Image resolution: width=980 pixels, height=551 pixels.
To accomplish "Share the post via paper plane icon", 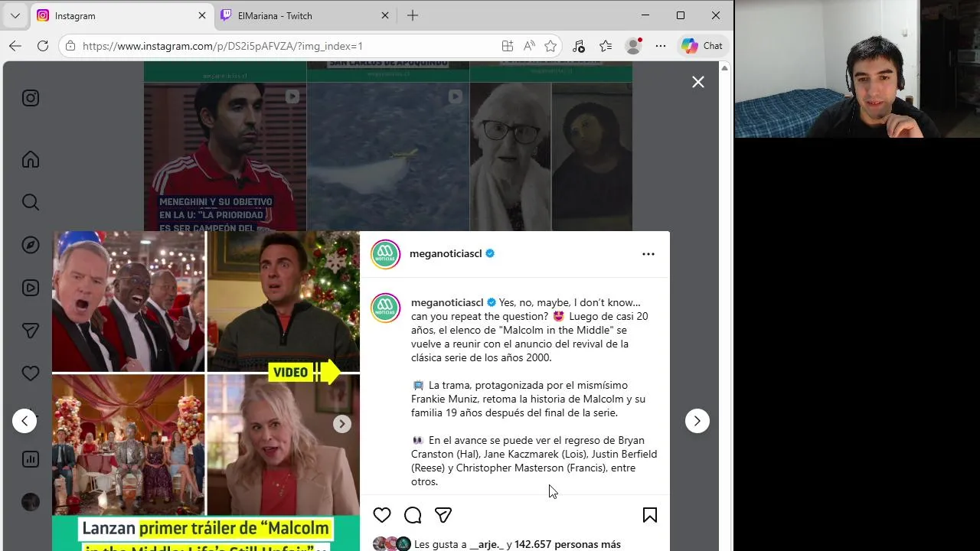I will [443, 515].
